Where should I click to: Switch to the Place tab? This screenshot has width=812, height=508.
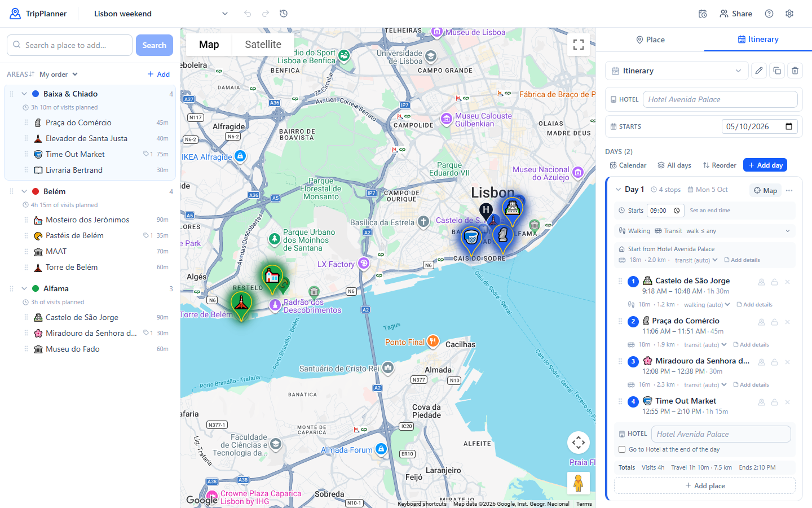[650, 40]
